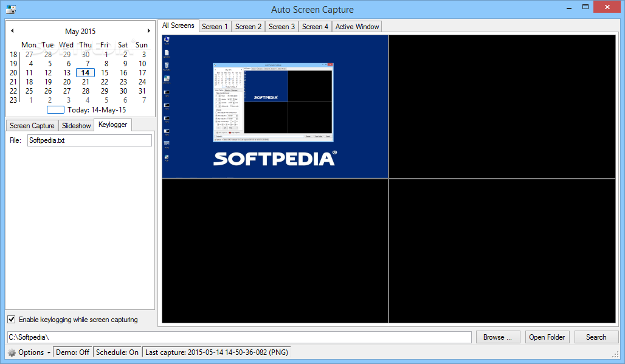The width and height of the screenshot is (625, 364).
Task: Expand the Options dropdown arrow
Action: click(49, 353)
